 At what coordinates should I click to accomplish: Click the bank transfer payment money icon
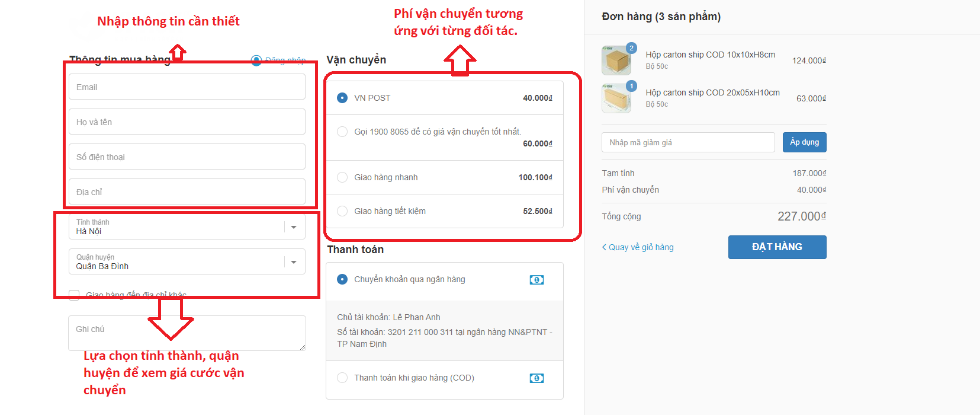(536, 280)
